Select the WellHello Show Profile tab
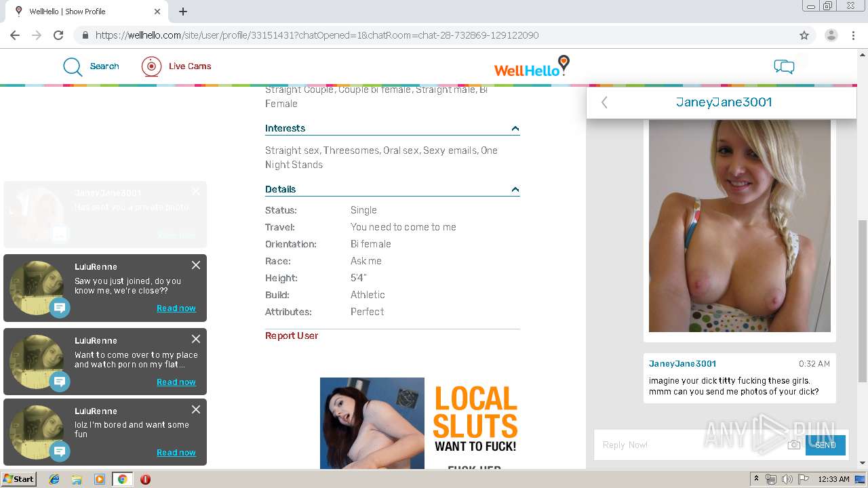The height and width of the screenshot is (488, 868). [x=88, y=12]
